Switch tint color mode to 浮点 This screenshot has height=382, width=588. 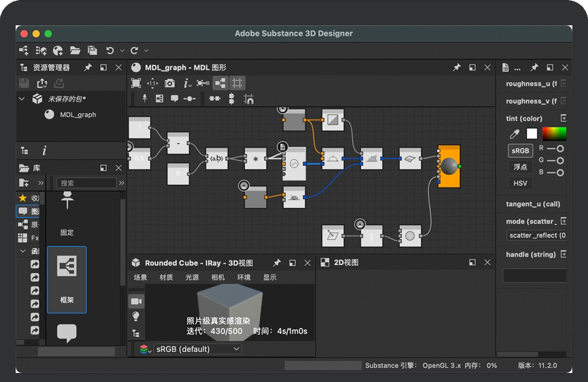520,167
